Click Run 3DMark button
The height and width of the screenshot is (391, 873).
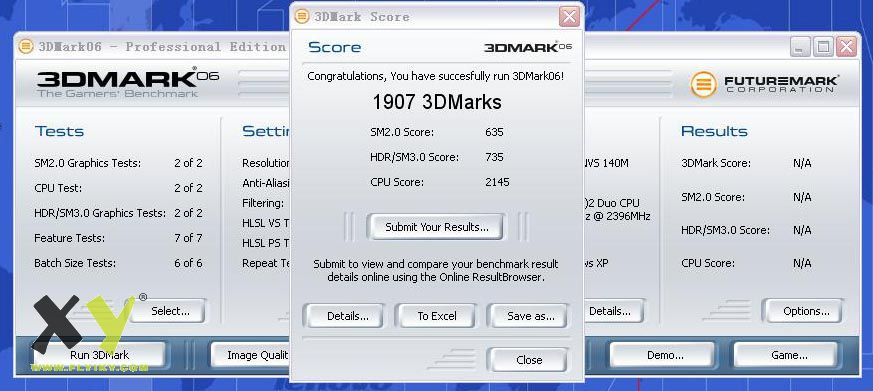coord(99,355)
